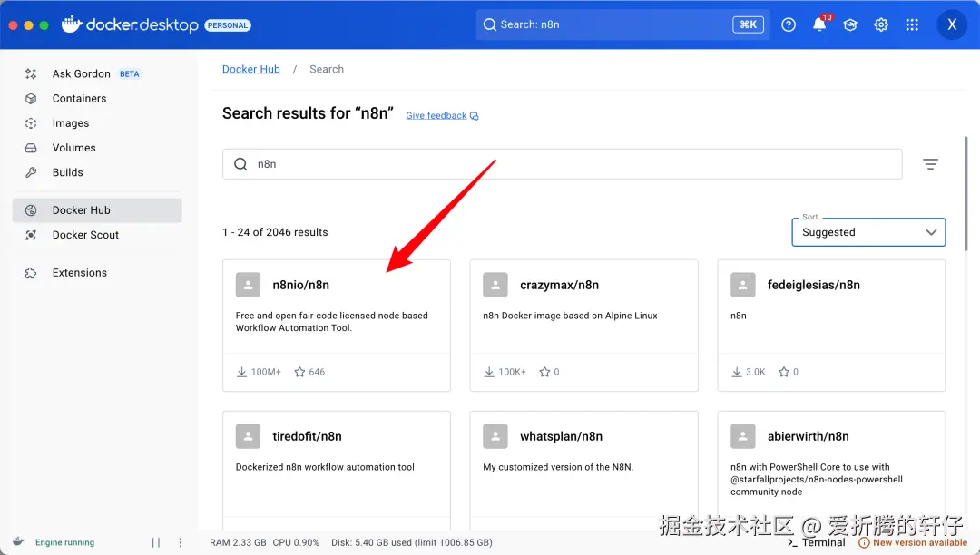Click the abierwirth/n8n publisher avatar
980x555 pixels.
pyautogui.click(x=742, y=436)
